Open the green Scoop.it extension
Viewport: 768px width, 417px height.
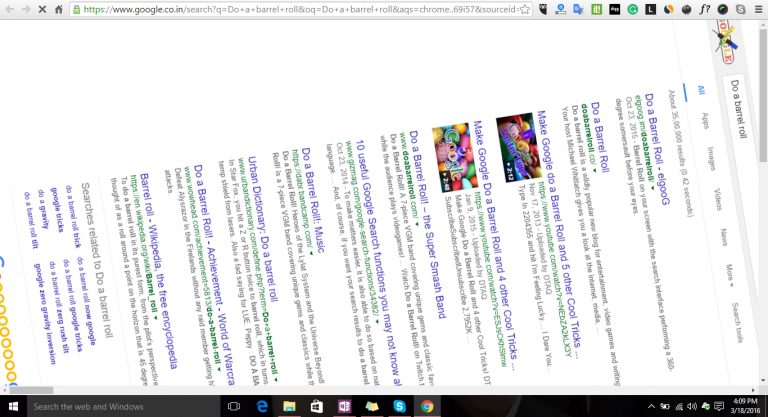point(596,9)
